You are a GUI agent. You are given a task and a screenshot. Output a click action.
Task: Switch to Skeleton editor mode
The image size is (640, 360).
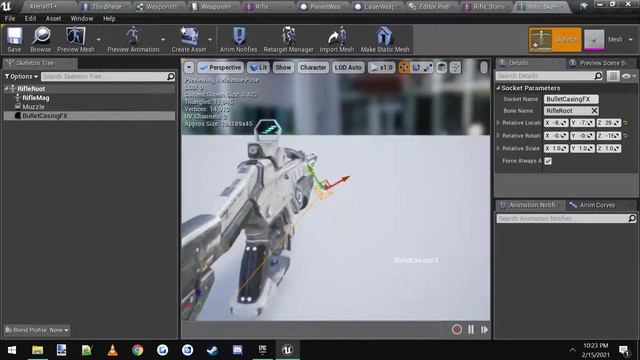coord(555,40)
